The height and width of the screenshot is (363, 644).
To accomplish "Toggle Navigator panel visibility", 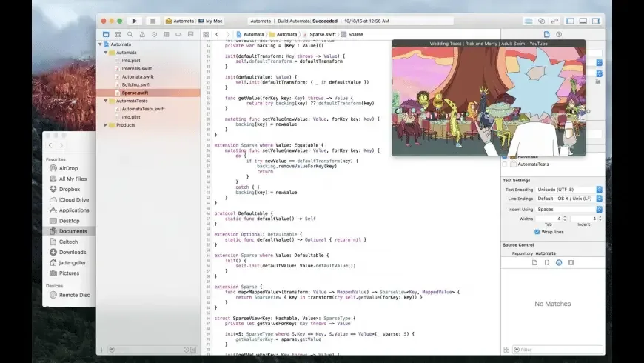I will (570, 21).
